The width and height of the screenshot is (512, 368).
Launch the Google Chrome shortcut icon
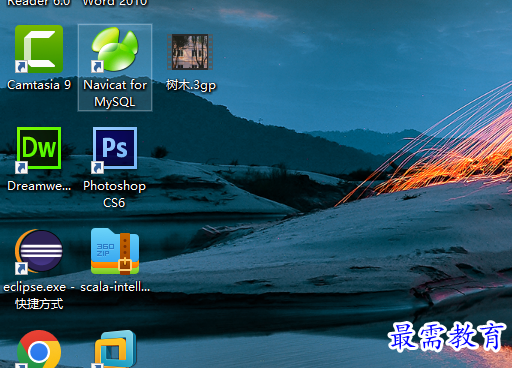[x=39, y=349]
